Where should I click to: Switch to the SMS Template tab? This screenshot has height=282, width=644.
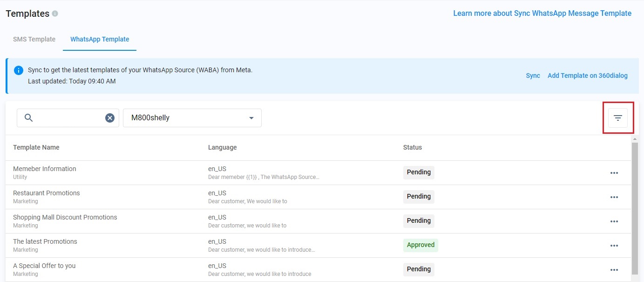coord(34,39)
